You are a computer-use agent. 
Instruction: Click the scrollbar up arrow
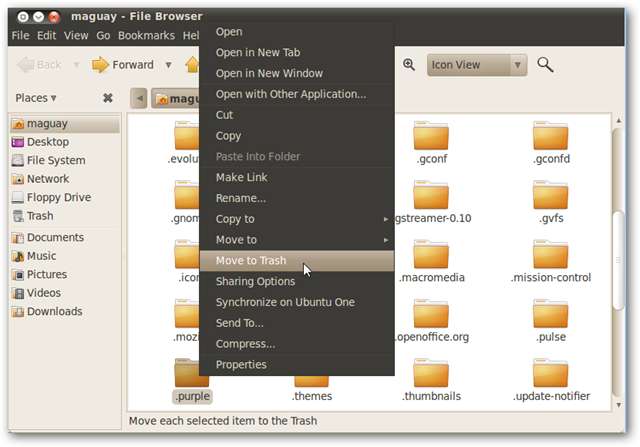(x=618, y=120)
